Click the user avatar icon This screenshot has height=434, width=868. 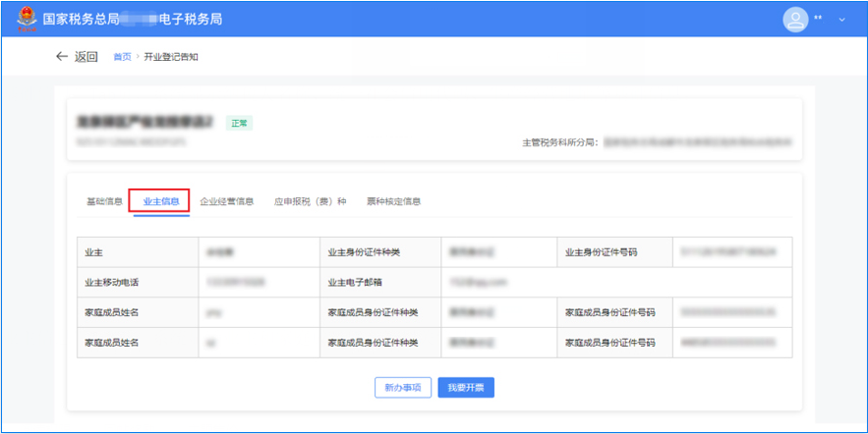[794, 19]
